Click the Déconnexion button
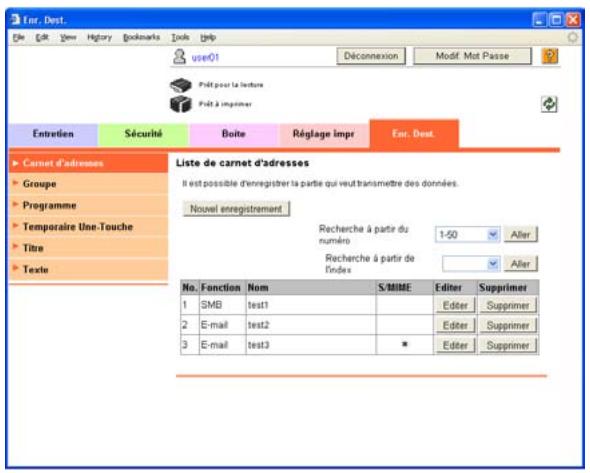The image size is (590, 473). [371, 56]
